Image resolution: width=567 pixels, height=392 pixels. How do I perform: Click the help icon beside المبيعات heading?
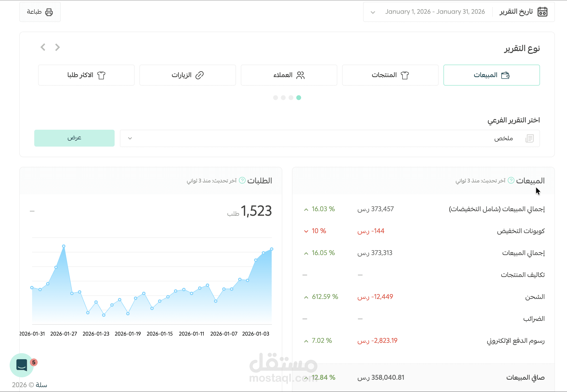tap(511, 181)
